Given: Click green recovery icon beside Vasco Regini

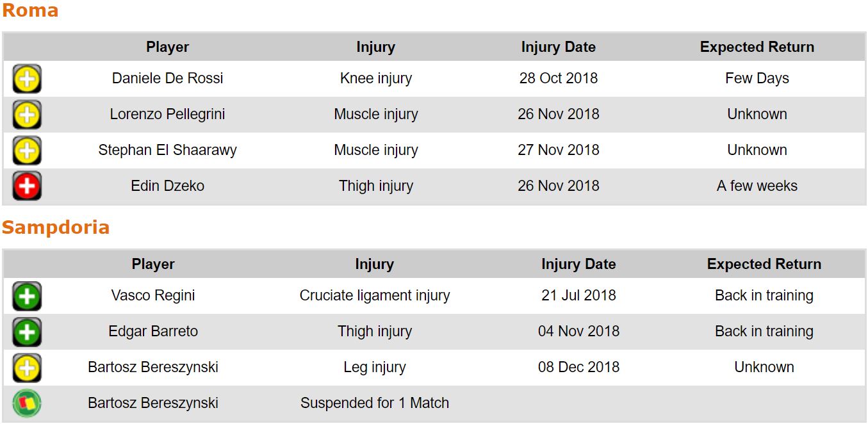Looking at the screenshot, I should 27,297.
